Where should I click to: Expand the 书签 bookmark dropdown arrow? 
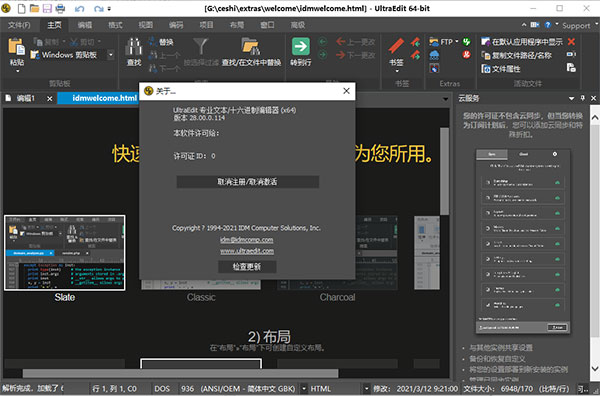[x=396, y=71]
